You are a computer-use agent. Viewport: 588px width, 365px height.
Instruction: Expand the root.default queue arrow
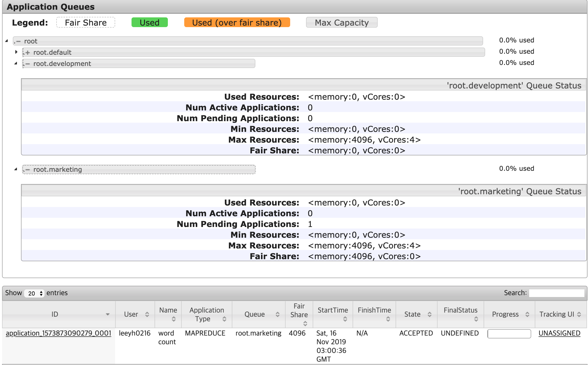(x=16, y=52)
